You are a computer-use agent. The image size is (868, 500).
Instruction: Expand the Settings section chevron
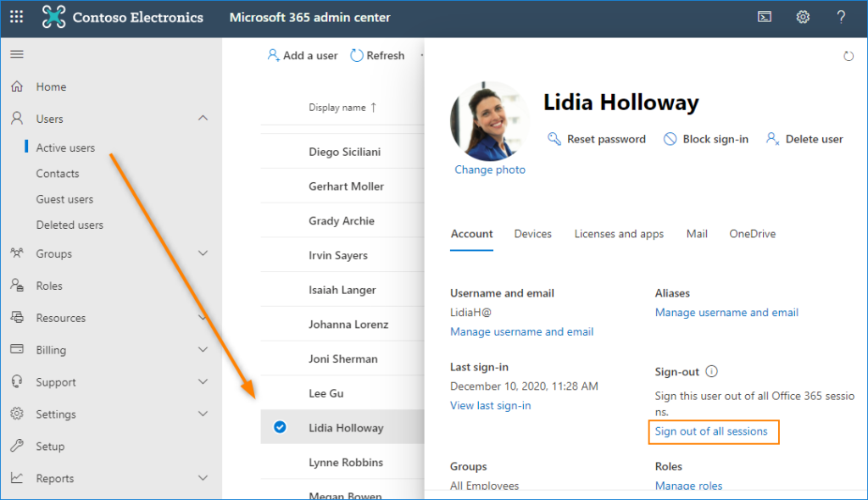click(x=203, y=414)
